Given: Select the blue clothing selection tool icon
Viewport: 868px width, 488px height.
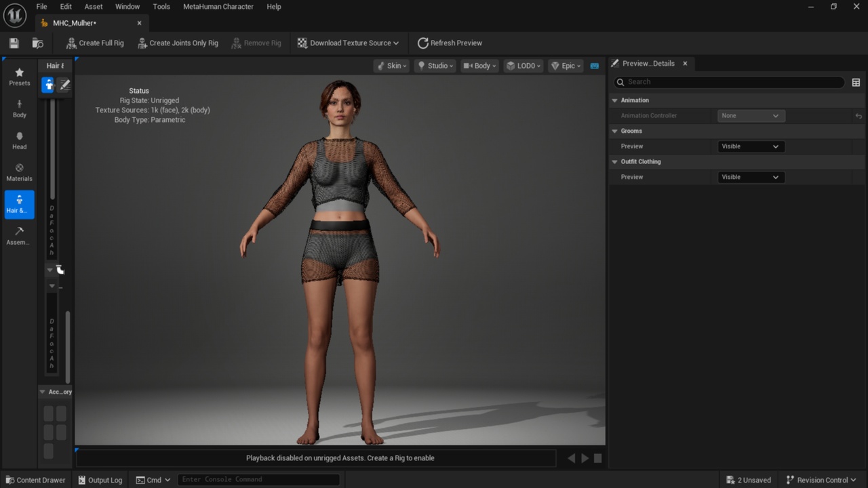Looking at the screenshot, I should 48,85.
